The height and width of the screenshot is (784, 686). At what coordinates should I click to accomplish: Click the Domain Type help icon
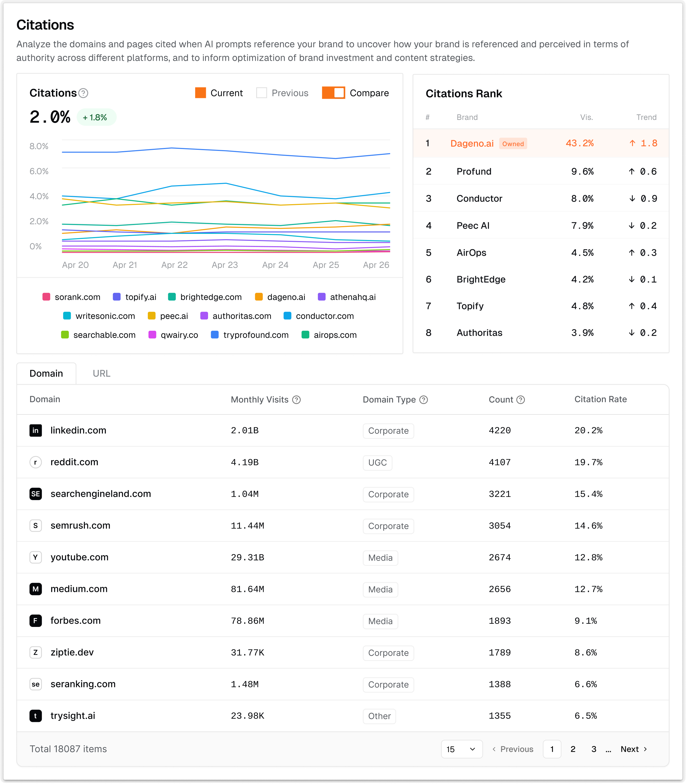424,399
